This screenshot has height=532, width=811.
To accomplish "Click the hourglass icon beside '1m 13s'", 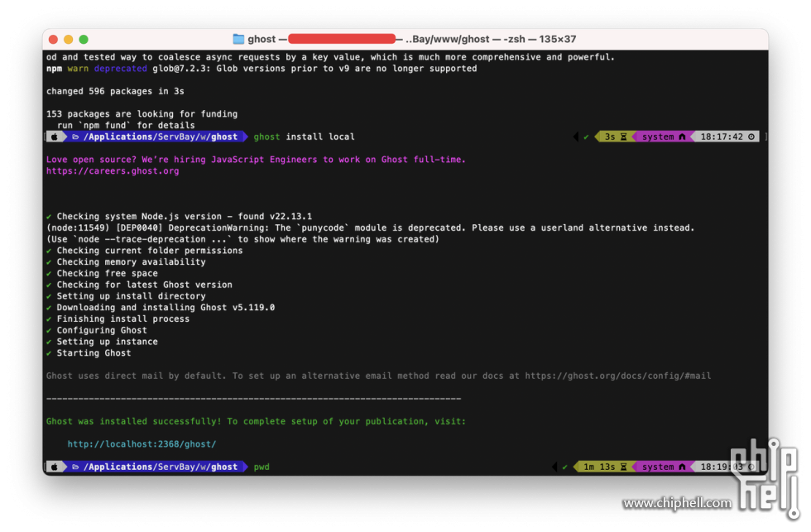I will [x=624, y=467].
